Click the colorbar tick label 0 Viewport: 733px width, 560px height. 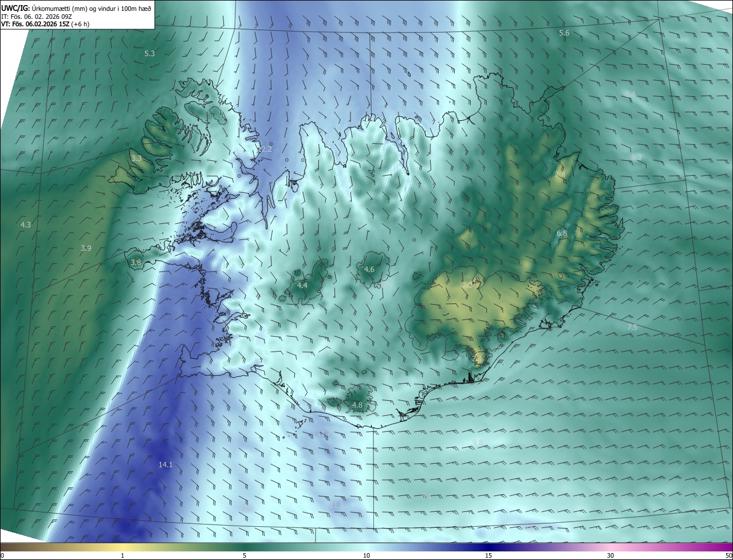(x=2, y=555)
